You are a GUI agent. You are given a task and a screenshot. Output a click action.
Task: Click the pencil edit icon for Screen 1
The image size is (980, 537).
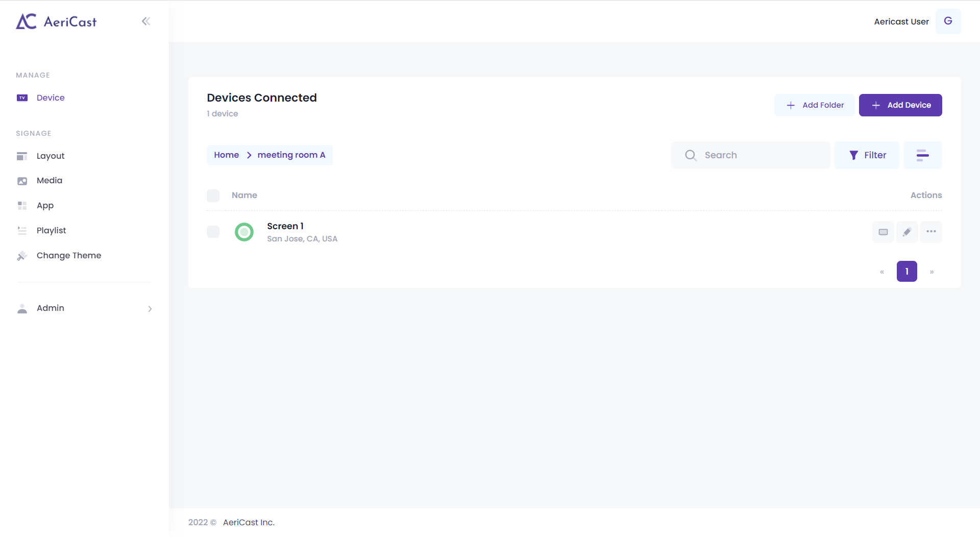tap(907, 232)
